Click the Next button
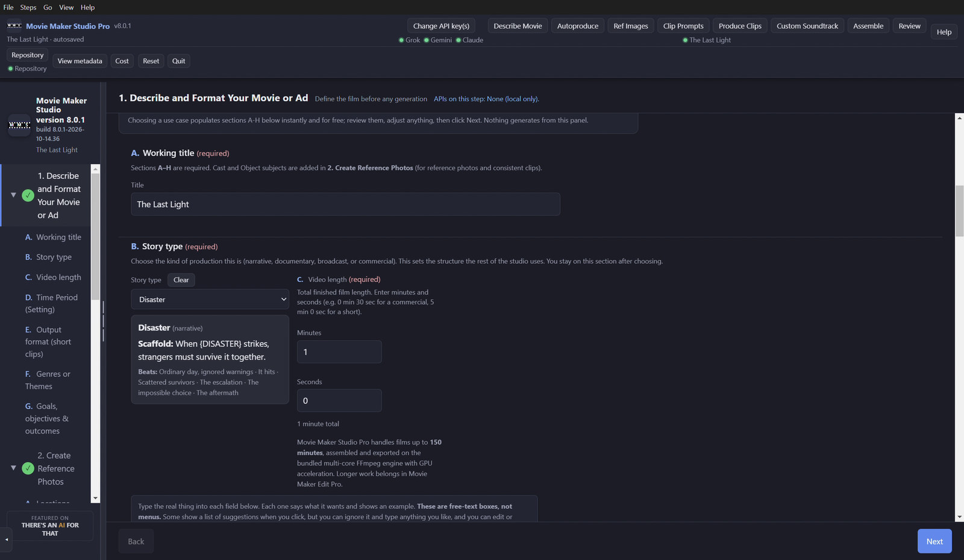This screenshot has height=560, width=964. [934, 541]
